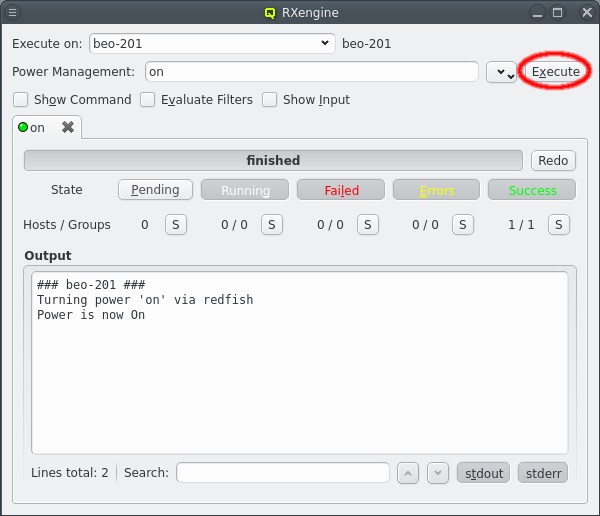This screenshot has width=600, height=516.
Task: Click the S button under Running
Action: point(272,224)
